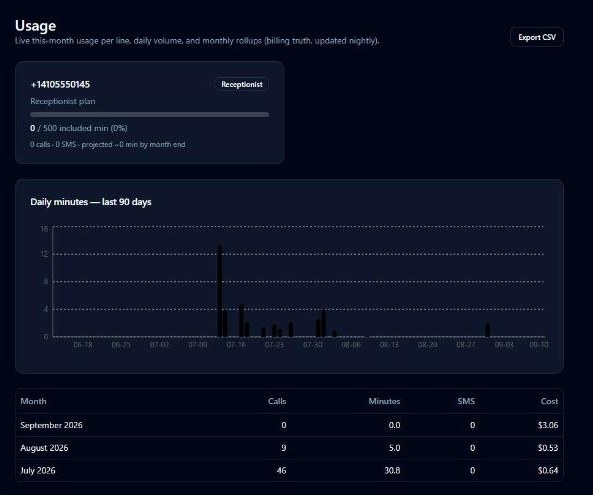Screen dimensions: 593x495
Task: Click the Export CSV button
Action: [x=537, y=37]
